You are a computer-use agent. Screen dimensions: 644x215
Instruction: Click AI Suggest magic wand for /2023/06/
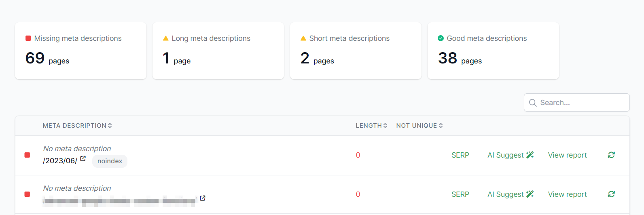[x=530, y=155]
